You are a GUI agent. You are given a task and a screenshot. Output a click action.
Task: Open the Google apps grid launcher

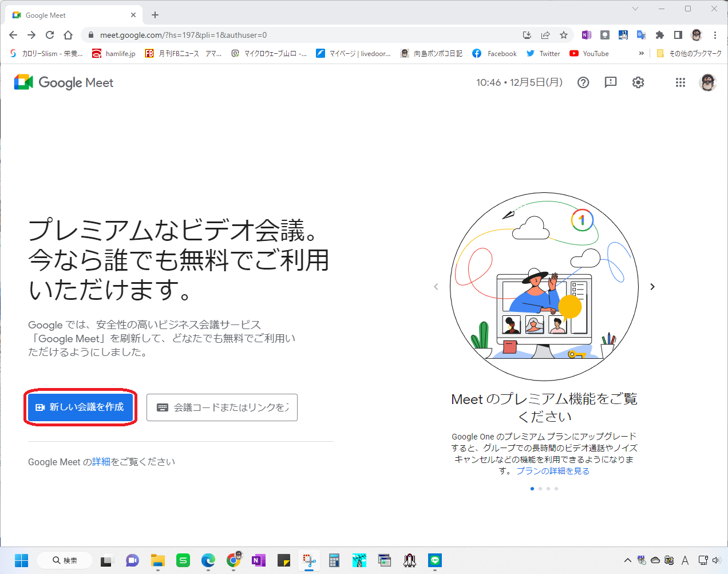coord(680,82)
